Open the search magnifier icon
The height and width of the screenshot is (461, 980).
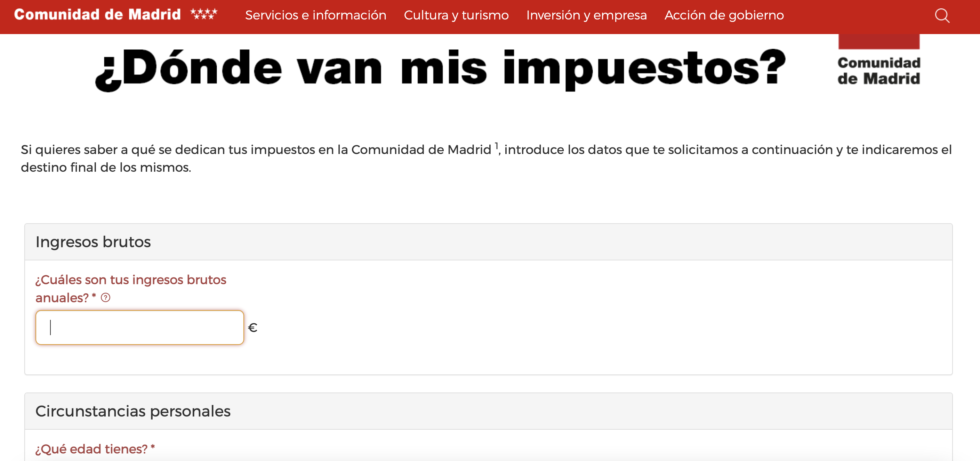(x=942, y=16)
